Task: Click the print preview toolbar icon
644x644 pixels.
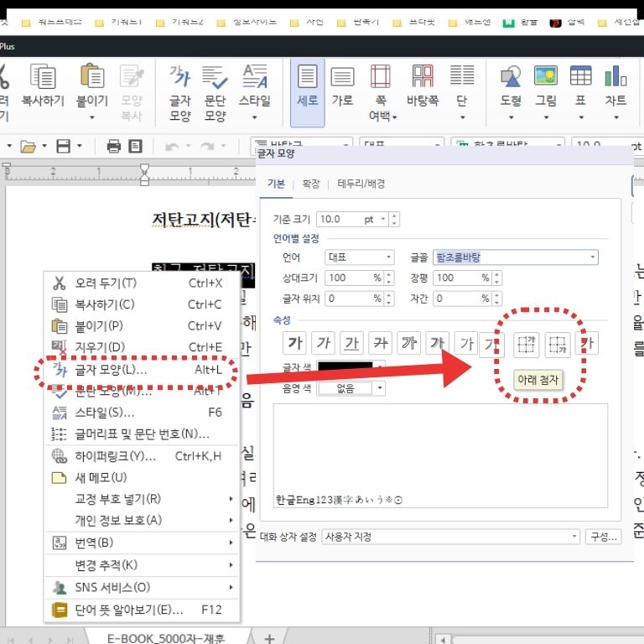Action: click(135, 146)
